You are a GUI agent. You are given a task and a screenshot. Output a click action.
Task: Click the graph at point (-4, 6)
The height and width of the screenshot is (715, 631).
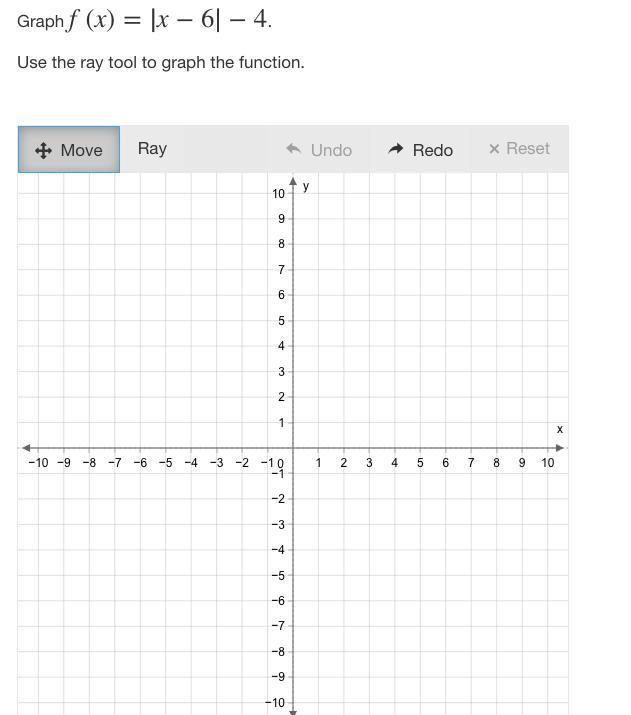[x=191, y=295]
